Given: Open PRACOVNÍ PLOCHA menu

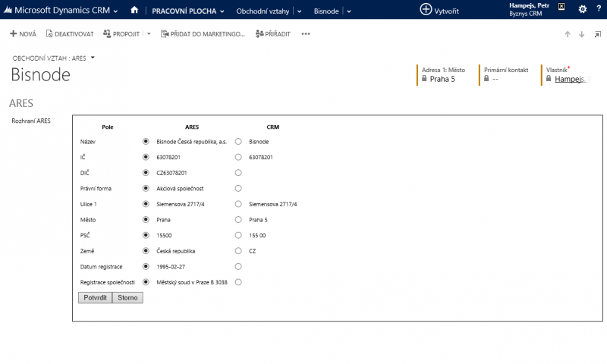Looking at the screenshot, I should (184, 11).
